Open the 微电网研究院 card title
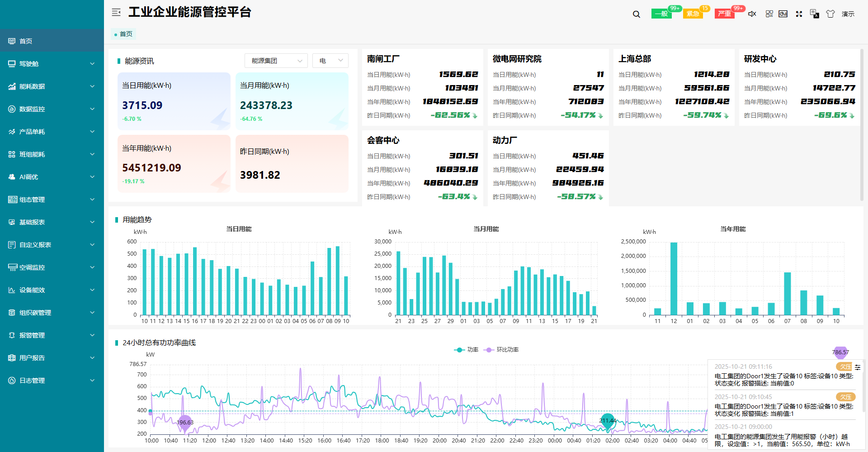 point(517,59)
